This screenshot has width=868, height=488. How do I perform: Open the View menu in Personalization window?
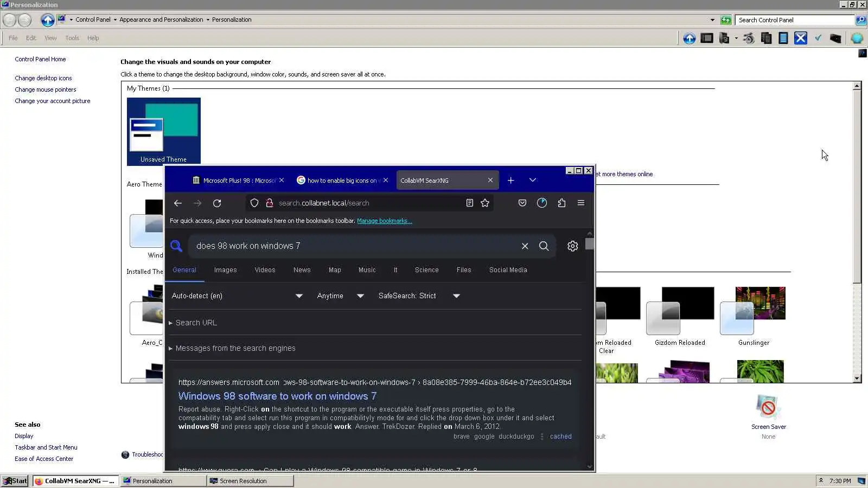click(50, 38)
